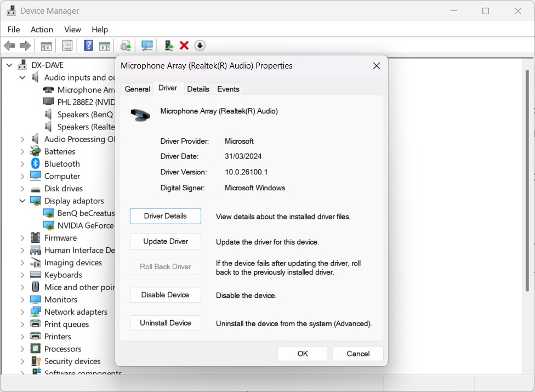535x392 pixels.
Task: Close the Properties dialog with its X
Action: (x=376, y=66)
